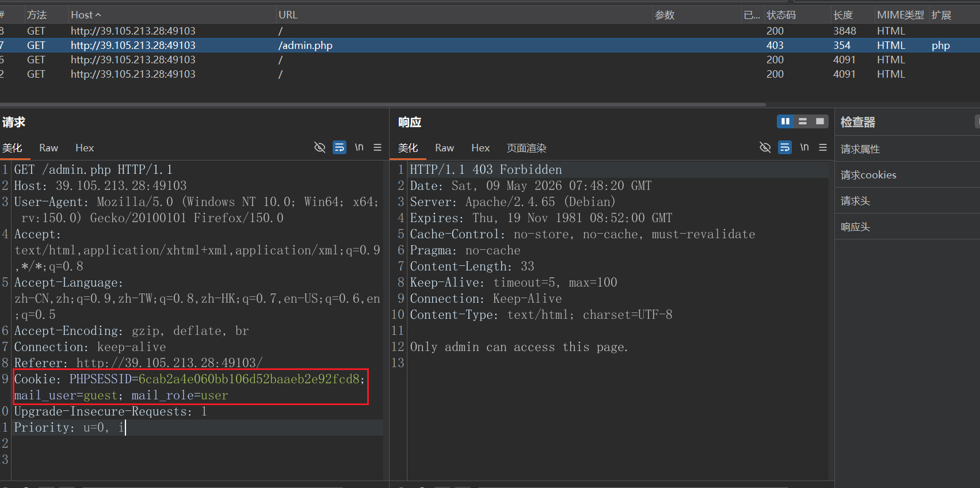
Task: Toggle hide non-printable characters in request panel
Action: [319, 147]
